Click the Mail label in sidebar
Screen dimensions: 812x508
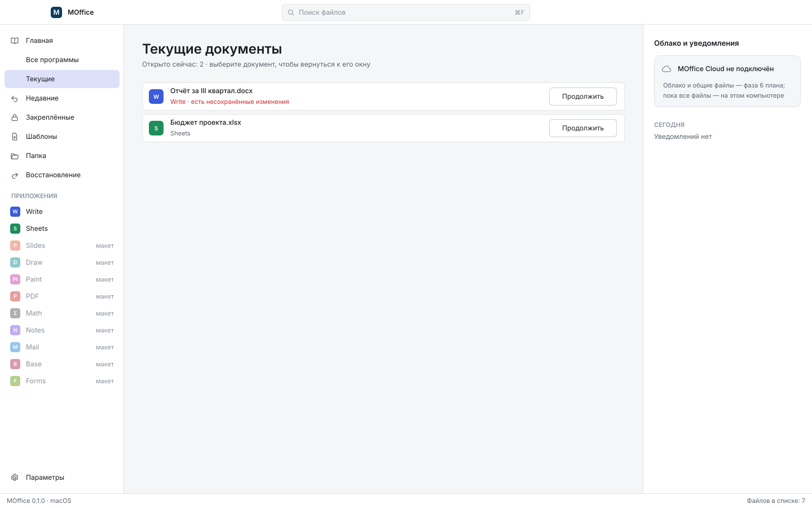click(33, 347)
